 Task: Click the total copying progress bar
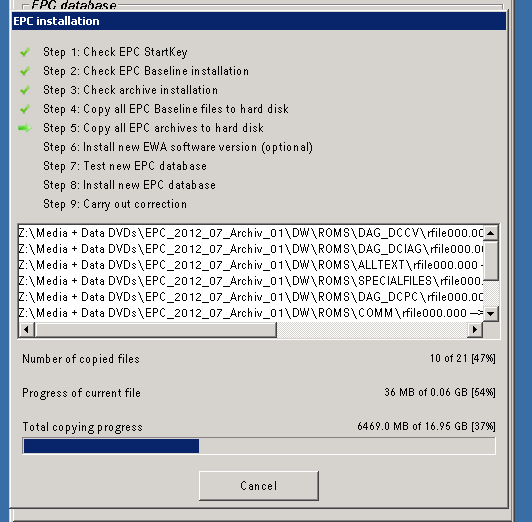pyautogui.click(x=259, y=446)
